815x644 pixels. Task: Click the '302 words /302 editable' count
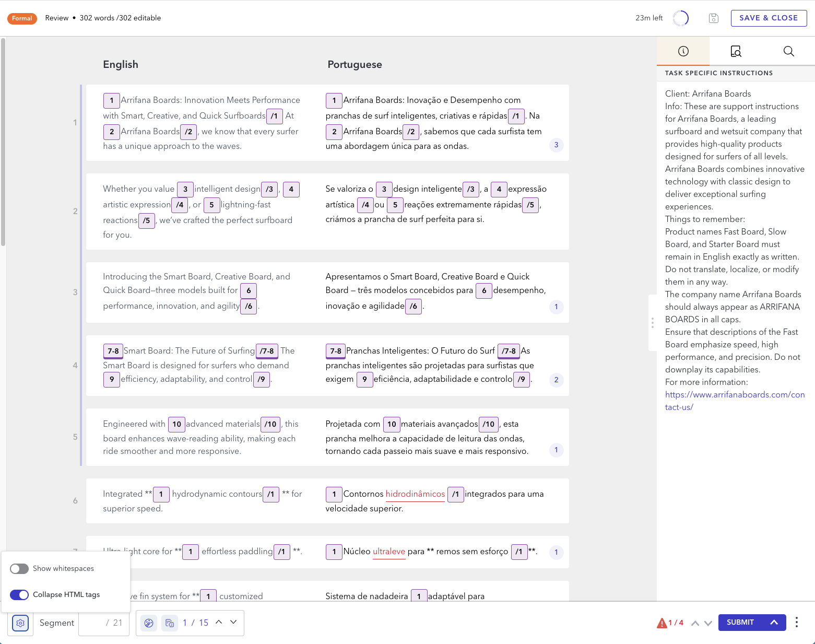coord(120,18)
